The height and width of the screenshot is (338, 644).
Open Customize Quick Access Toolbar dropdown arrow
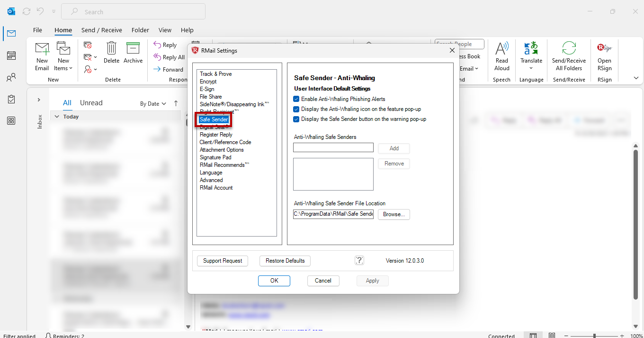pos(54,11)
